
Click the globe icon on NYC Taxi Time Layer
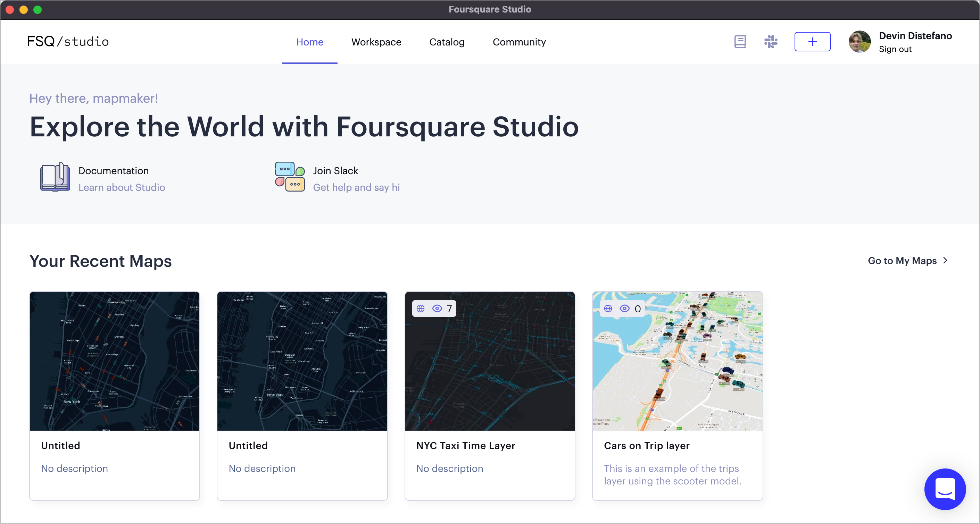pos(420,309)
